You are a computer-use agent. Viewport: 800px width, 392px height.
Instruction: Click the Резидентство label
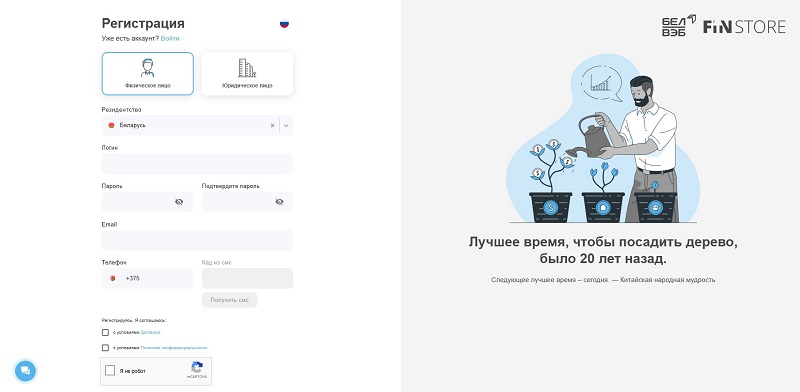[x=121, y=109]
